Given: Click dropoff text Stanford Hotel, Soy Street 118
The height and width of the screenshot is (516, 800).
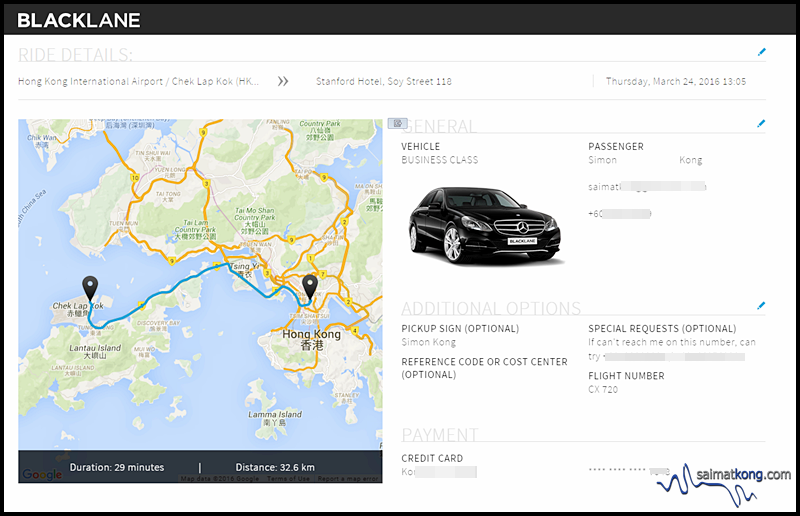Looking at the screenshot, I should point(384,81).
